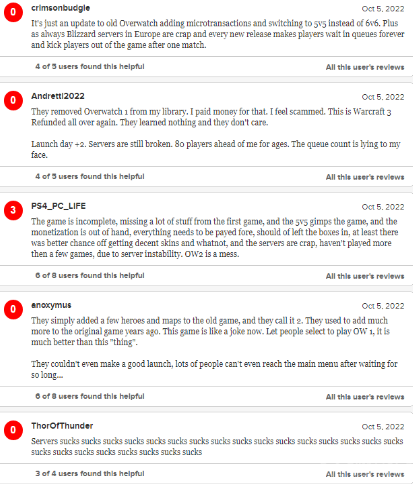The width and height of the screenshot is (413, 484).
Task: View ThorOfThunder's profile
Action: (x=62, y=426)
